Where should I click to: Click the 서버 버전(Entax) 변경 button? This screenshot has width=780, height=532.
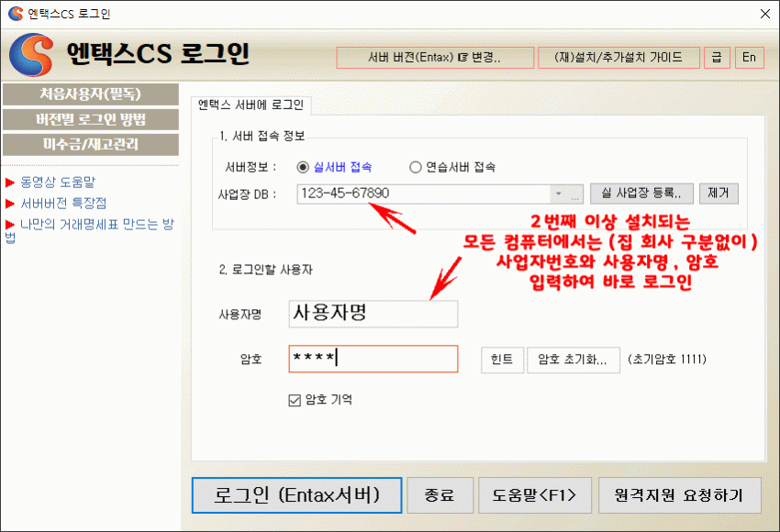435,58
